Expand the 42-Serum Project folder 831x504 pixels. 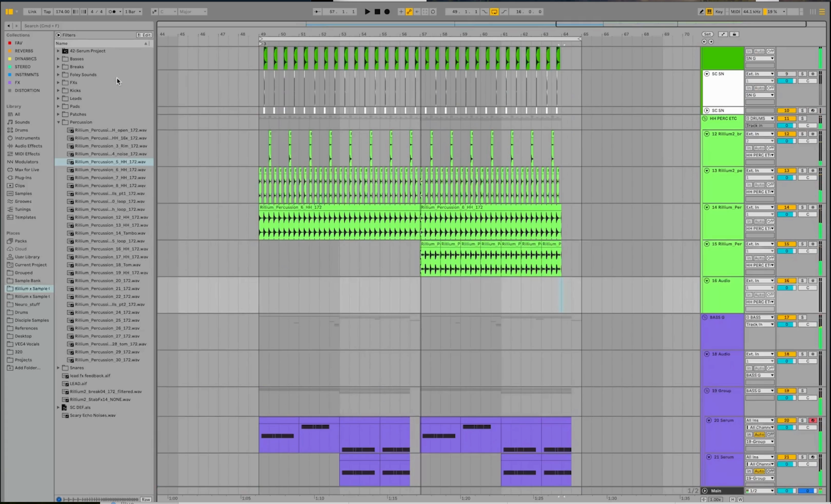point(58,51)
